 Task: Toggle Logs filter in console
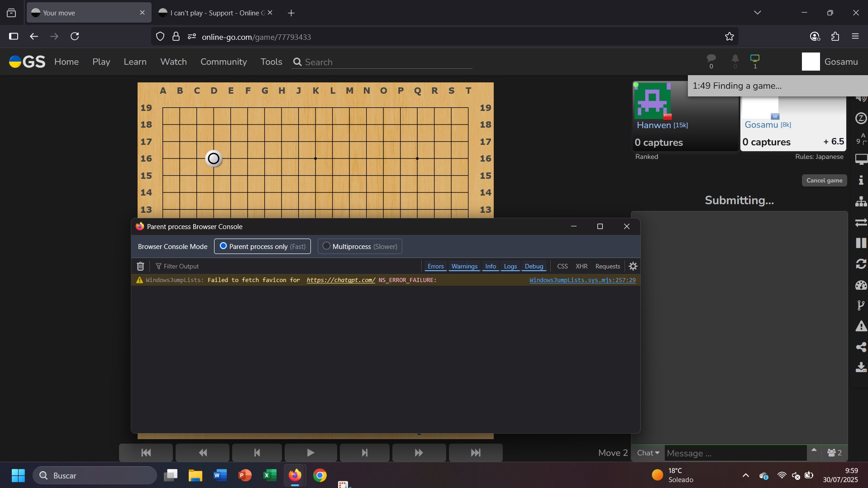pyautogui.click(x=510, y=266)
